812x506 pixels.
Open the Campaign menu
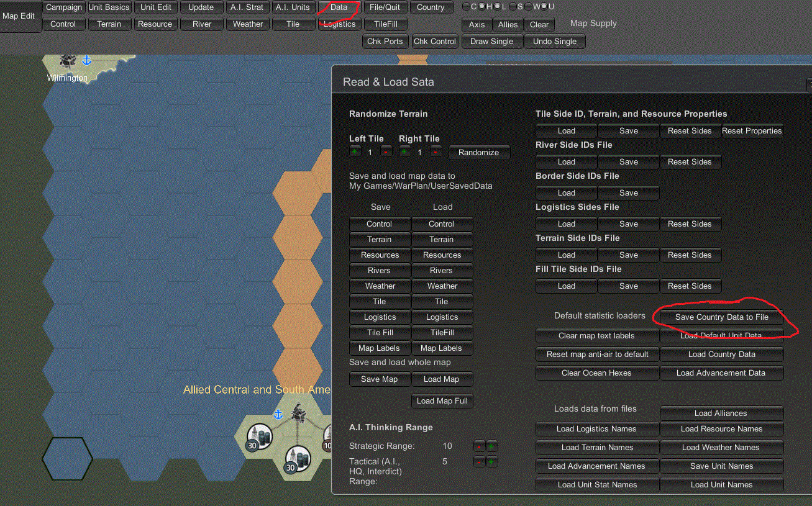pos(63,7)
